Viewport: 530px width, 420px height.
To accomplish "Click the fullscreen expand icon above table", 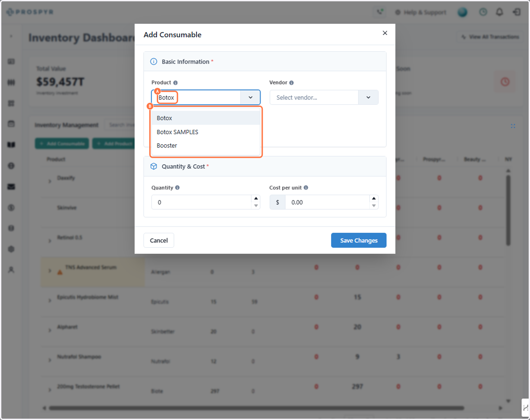I will pyautogui.click(x=513, y=126).
